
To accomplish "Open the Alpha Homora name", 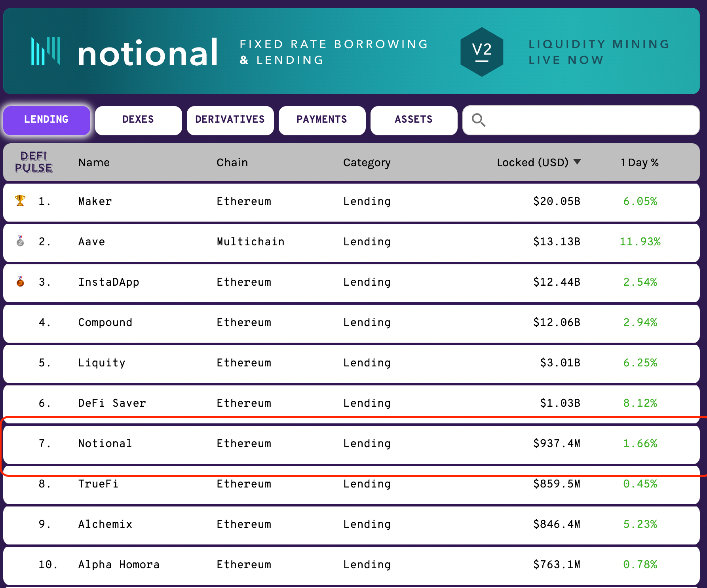I will 119,565.
